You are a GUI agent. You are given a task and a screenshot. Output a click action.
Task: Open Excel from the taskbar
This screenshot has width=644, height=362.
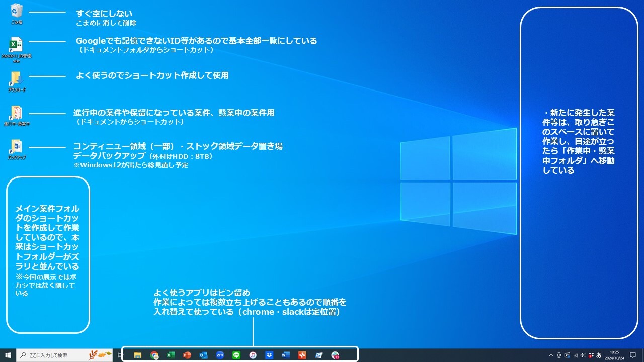click(x=171, y=355)
